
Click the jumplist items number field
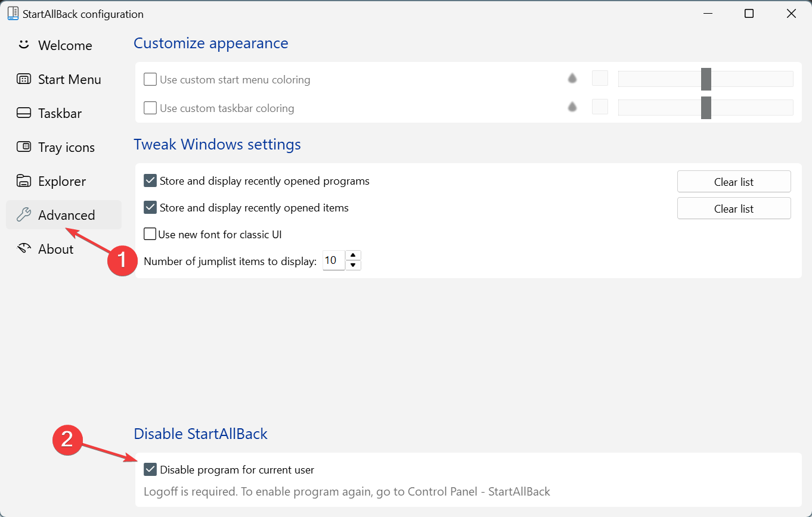pyautogui.click(x=334, y=260)
